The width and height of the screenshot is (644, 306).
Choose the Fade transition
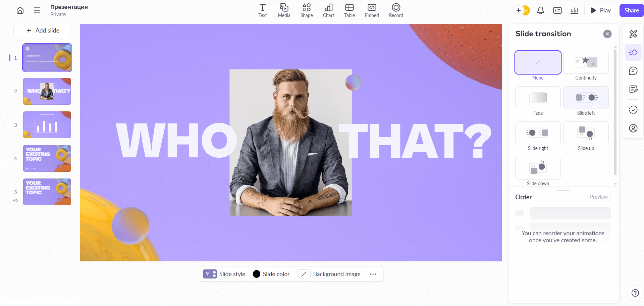tap(538, 98)
